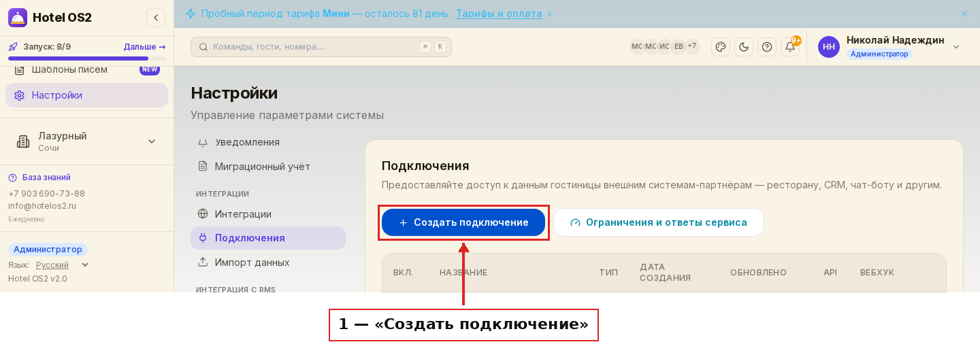Click the EB user avatar badge
Viewport: 980px width, 357px height.
click(x=679, y=46)
